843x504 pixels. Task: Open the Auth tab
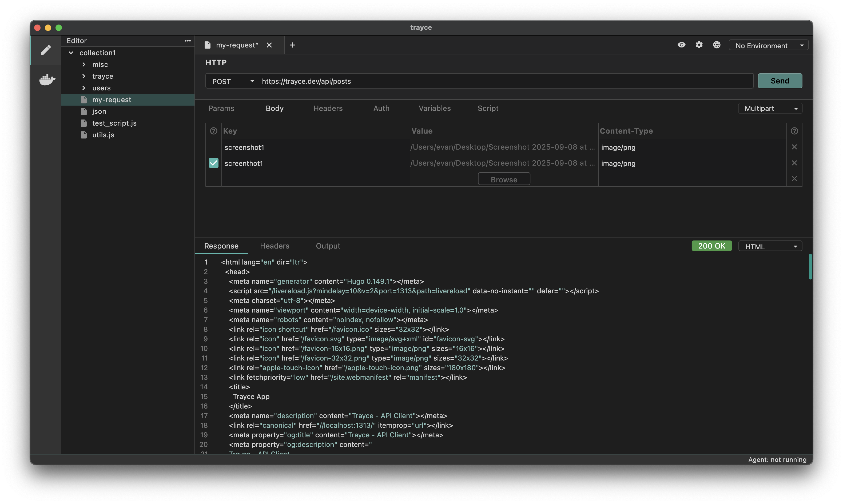pyautogui.click(x=381, y=108)
